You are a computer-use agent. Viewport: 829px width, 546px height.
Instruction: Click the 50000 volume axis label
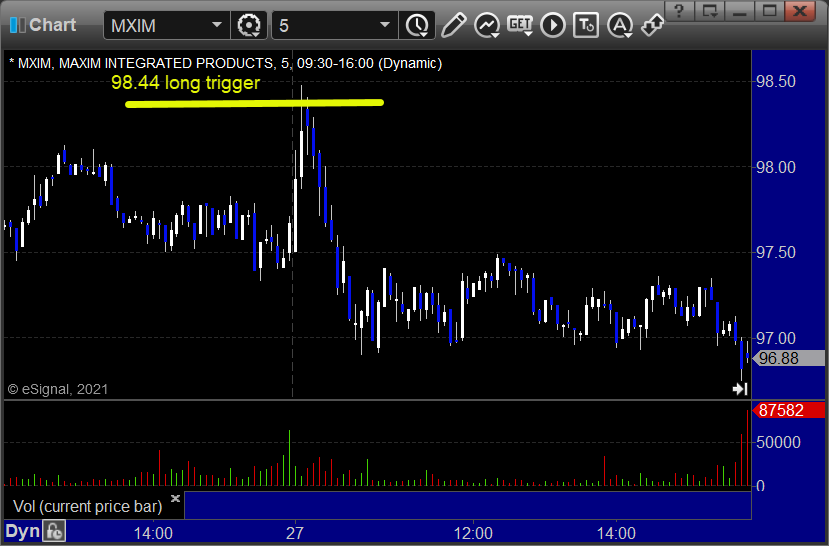(x=778, y=442)
